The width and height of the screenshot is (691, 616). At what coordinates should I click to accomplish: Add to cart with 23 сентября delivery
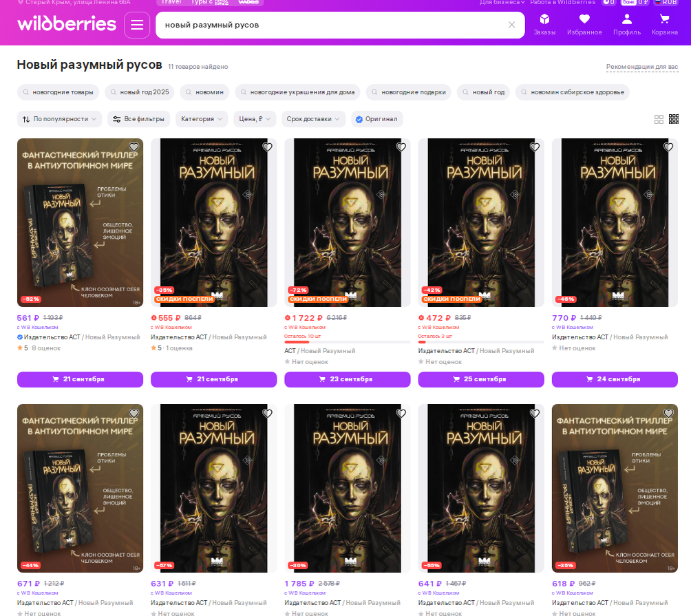pos(348,379)
